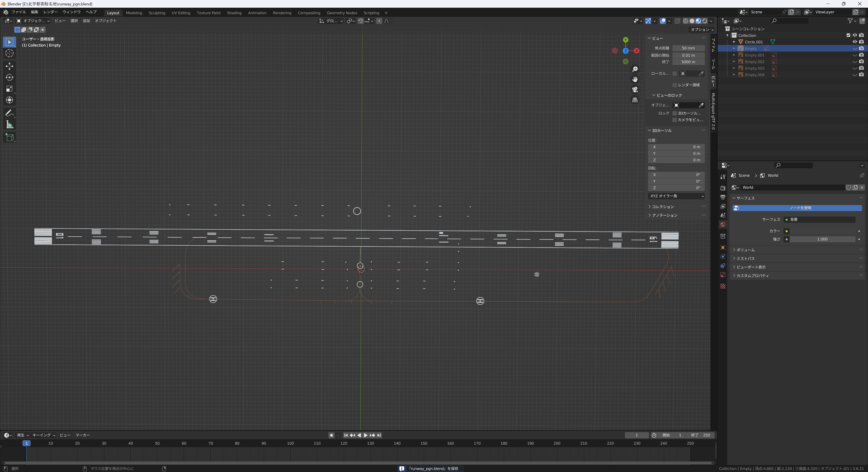
Task: Click the ノードを使用 button
Action: click(x=797, y=208)
